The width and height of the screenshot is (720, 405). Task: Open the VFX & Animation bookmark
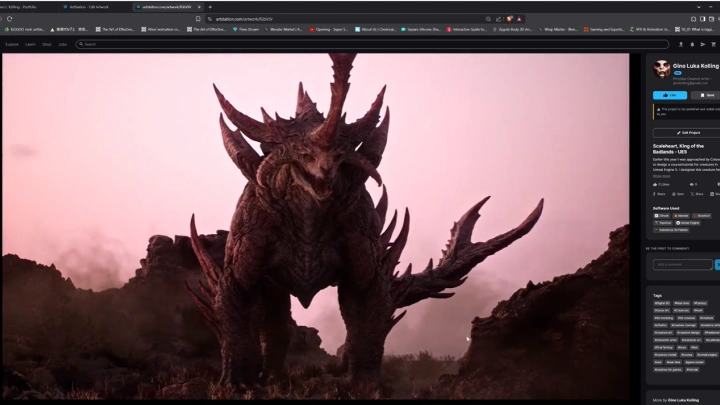click(649, 29)
